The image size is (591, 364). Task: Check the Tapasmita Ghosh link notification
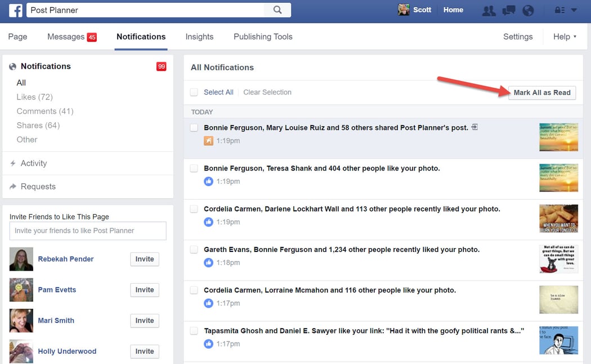[x=194, y=331]
